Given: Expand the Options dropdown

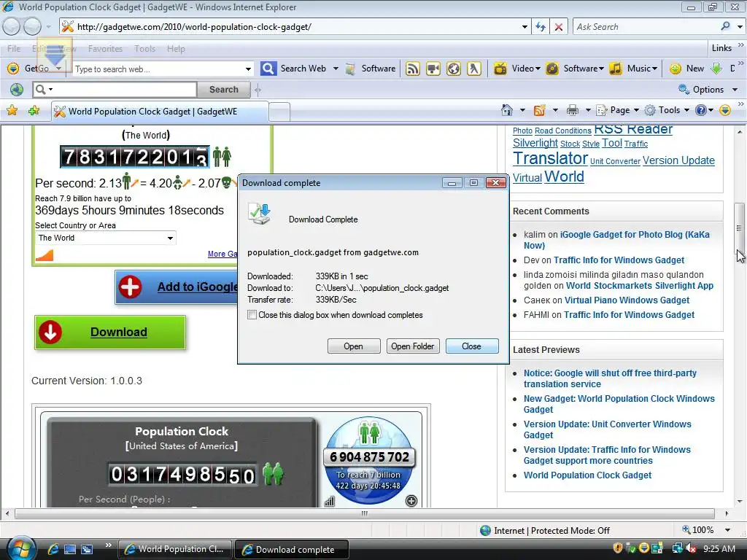Looking at the screenshot, I should (735, 90).
